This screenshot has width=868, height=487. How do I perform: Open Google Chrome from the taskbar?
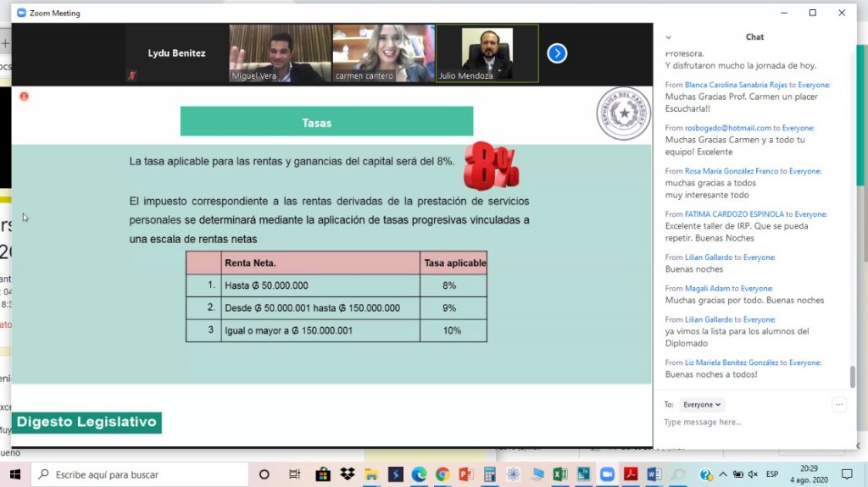coord(442,474)
